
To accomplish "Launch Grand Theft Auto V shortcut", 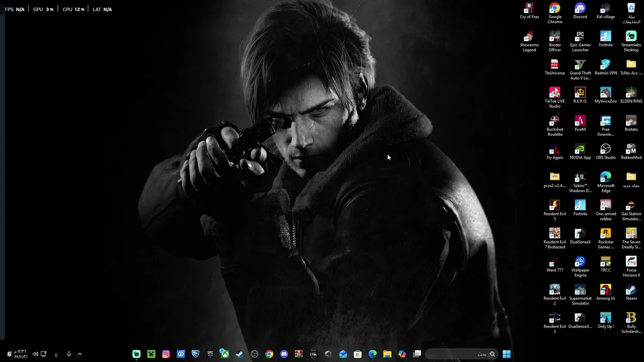I will click(580, 70).
